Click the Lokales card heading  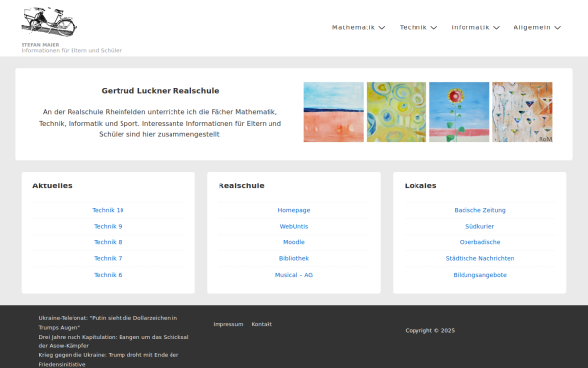[420, 185]
